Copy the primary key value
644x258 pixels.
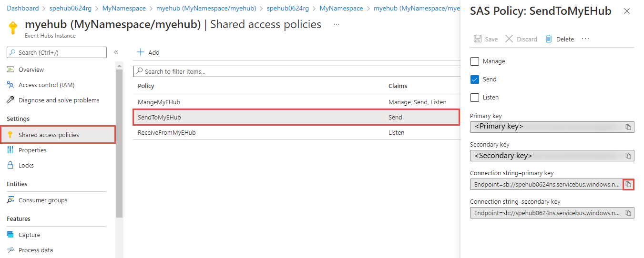click(628, 127)
